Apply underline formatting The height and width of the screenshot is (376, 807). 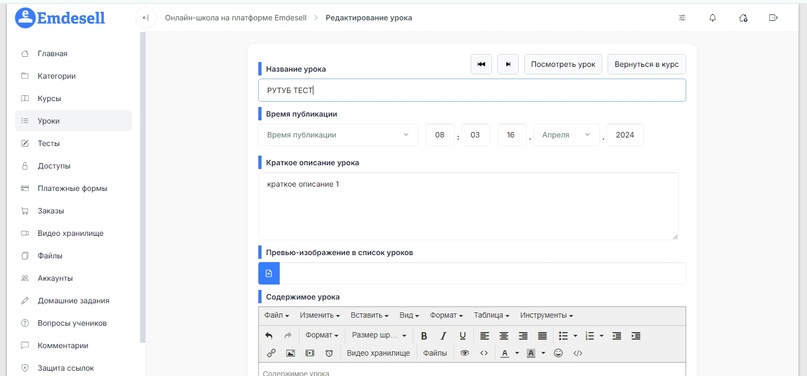(x=462, y=336)
